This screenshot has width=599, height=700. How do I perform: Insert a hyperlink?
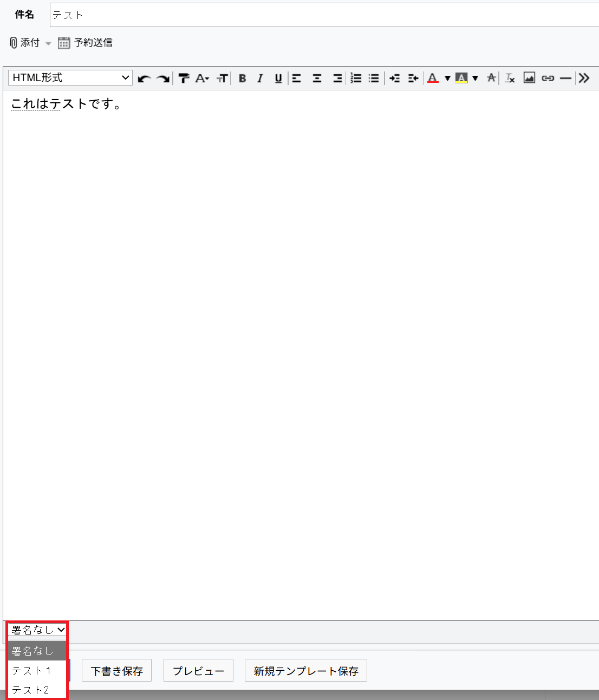tap(548, 78)
